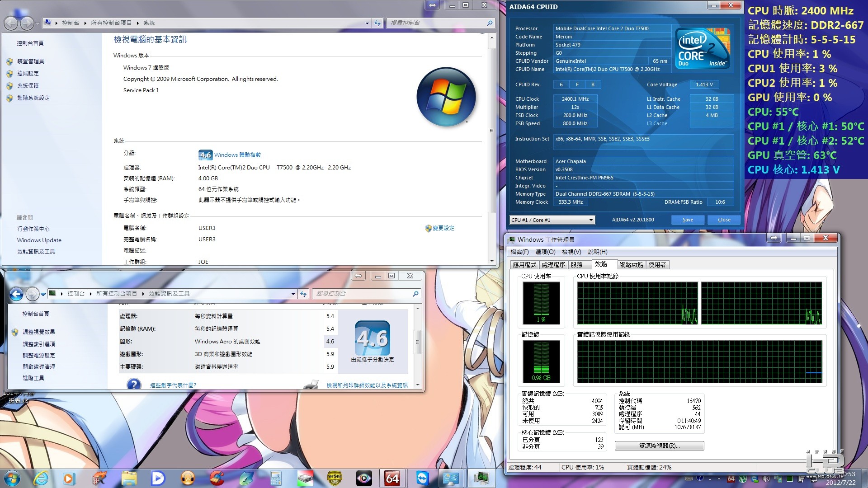The height and width of the screenshot is (488, 868).
Task: Open the 檢視(V) menu in Task Manager
Action: [x=571, y=252]
